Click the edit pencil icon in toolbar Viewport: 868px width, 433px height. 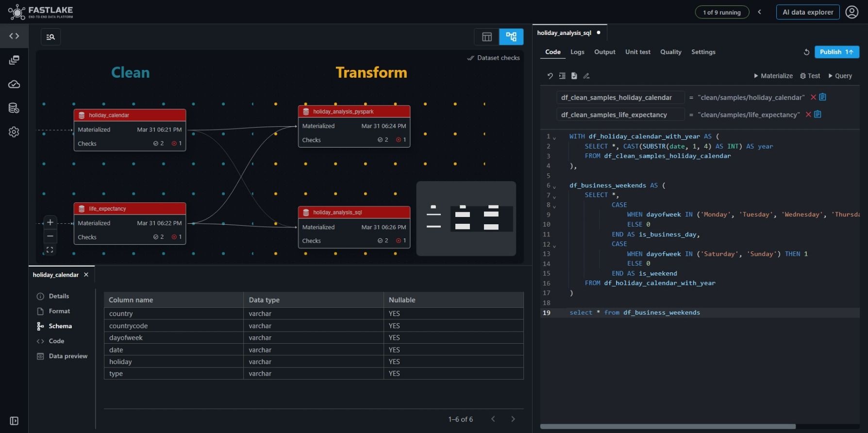(586, 76)
